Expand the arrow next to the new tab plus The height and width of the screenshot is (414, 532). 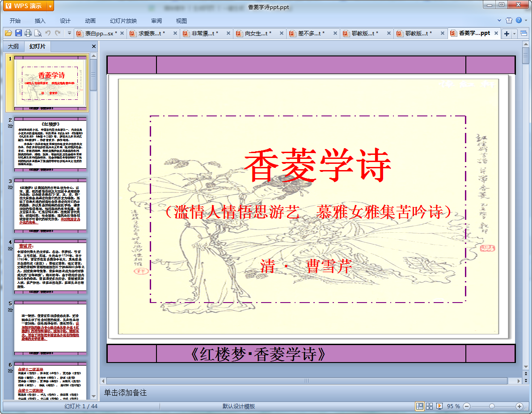click(x=515, y=34)
